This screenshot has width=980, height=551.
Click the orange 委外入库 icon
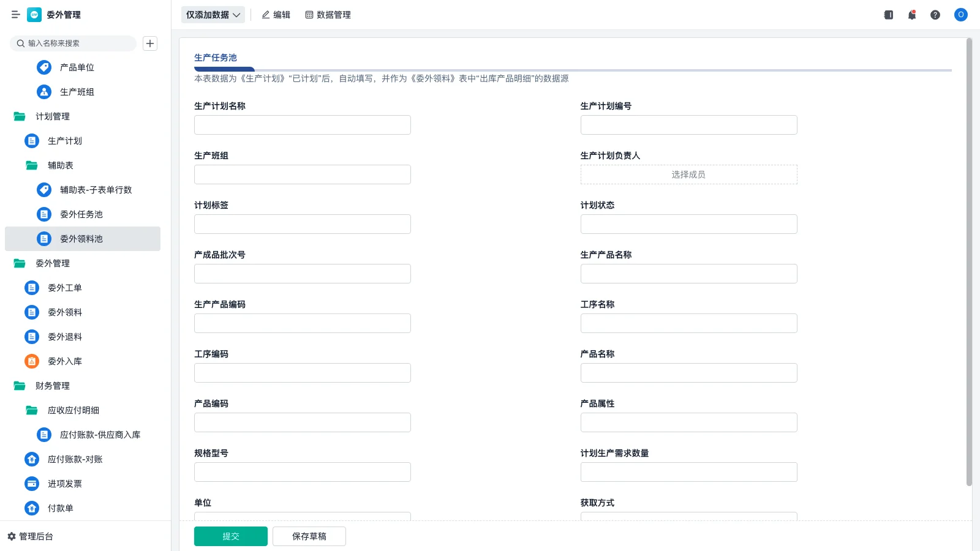(x=32, y=361)
